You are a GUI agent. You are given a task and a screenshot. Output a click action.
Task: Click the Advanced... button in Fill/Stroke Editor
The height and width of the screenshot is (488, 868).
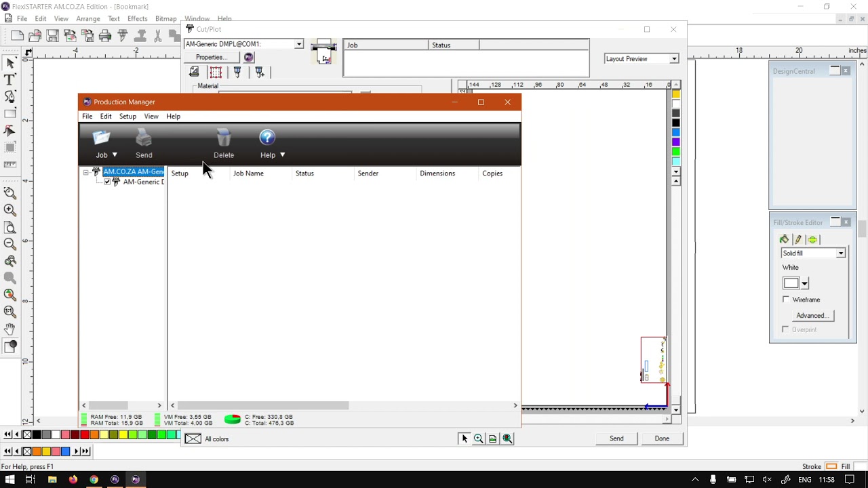click(x=812, y=316)
